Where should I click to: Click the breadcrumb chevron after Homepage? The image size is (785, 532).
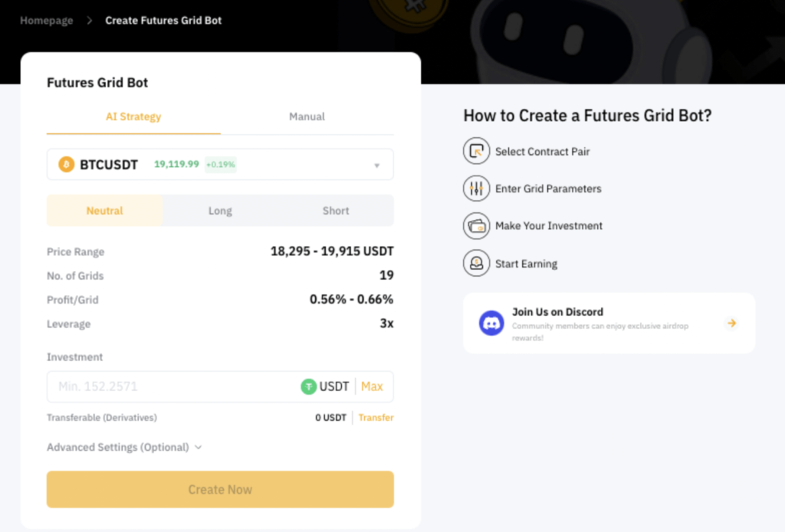click(x=89, y=21)
